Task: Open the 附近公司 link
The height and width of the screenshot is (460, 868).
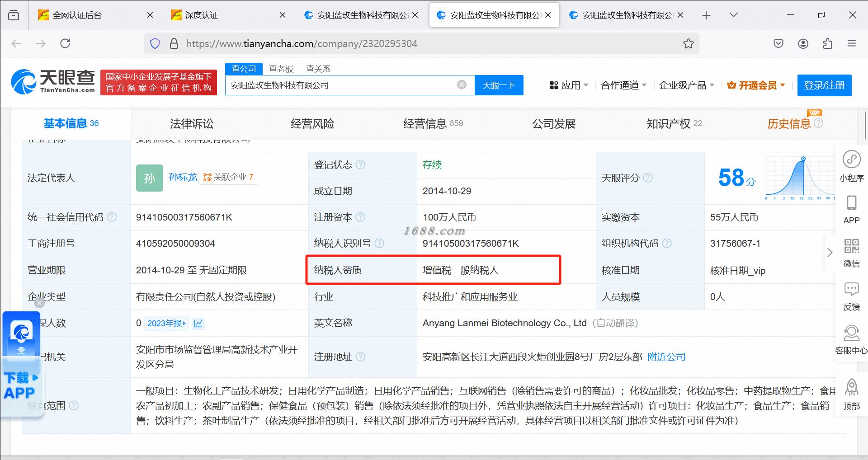Action: pos(666,357)
